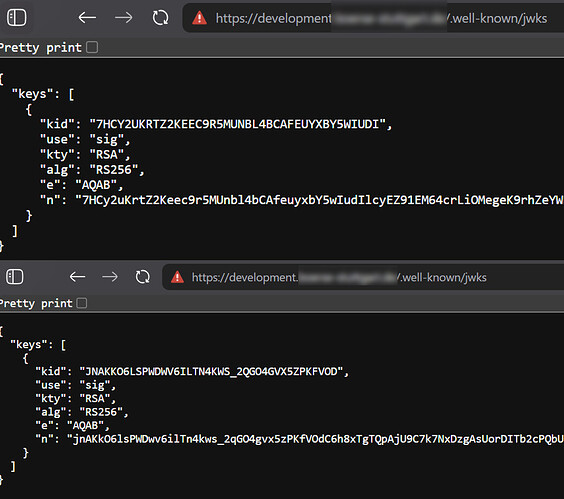Click the "n" value starting 7HCy2uKrtZ2
564x499 pixels.
(x=319, y=200)
